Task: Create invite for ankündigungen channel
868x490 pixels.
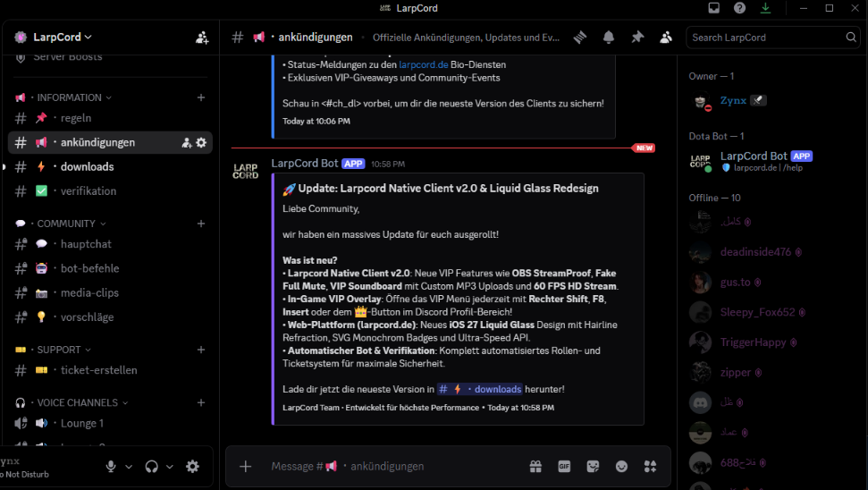Action: tap(187, 143)
